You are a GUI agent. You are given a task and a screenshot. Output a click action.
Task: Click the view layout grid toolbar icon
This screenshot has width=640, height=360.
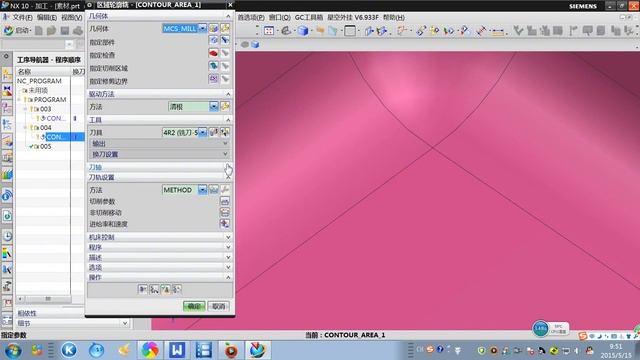[x=269, y=31]
